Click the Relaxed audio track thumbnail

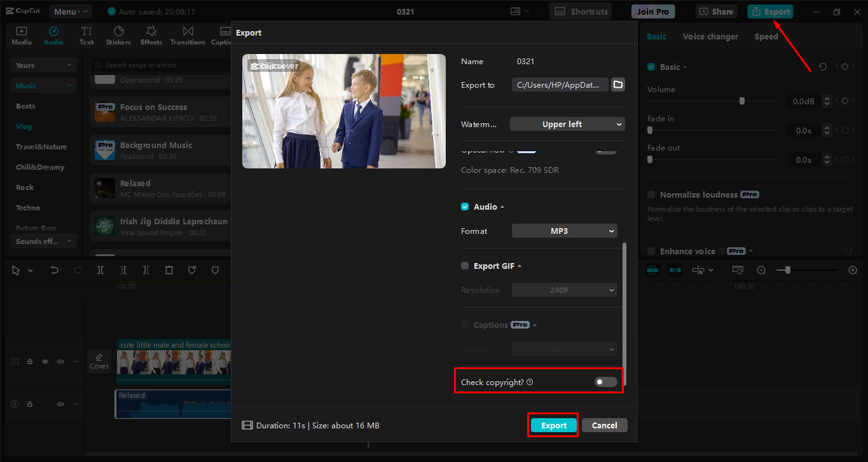pos(104,188)
